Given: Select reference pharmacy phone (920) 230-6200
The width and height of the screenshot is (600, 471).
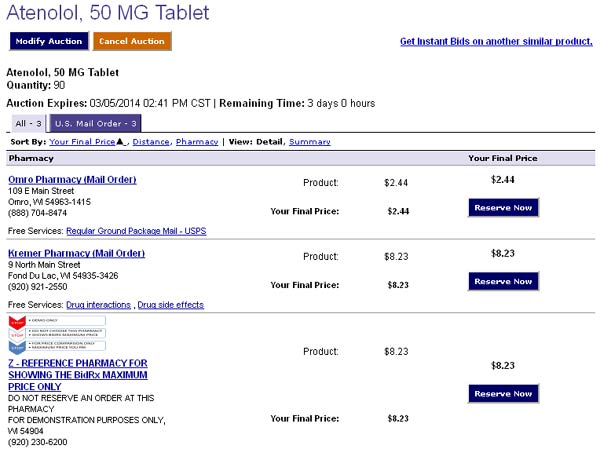Looking at the screenshot, I should (x=38, y=442).
